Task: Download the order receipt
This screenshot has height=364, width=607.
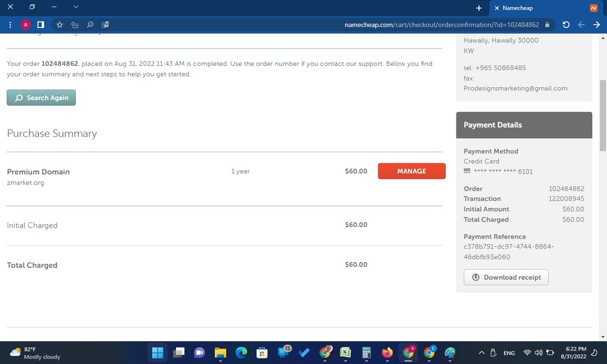Action: point(506,277)
